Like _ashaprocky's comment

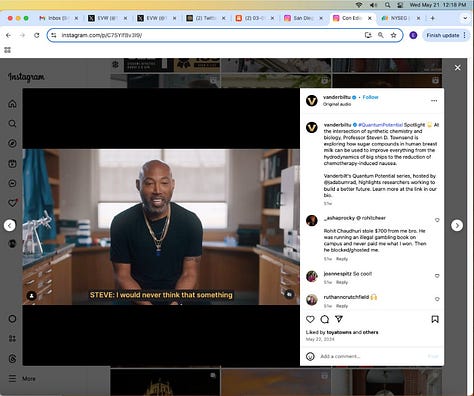click(437, 220)
